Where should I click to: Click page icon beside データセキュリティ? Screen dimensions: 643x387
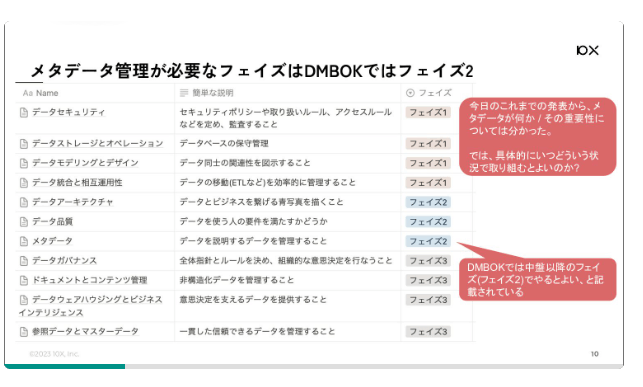pos(24,112)
